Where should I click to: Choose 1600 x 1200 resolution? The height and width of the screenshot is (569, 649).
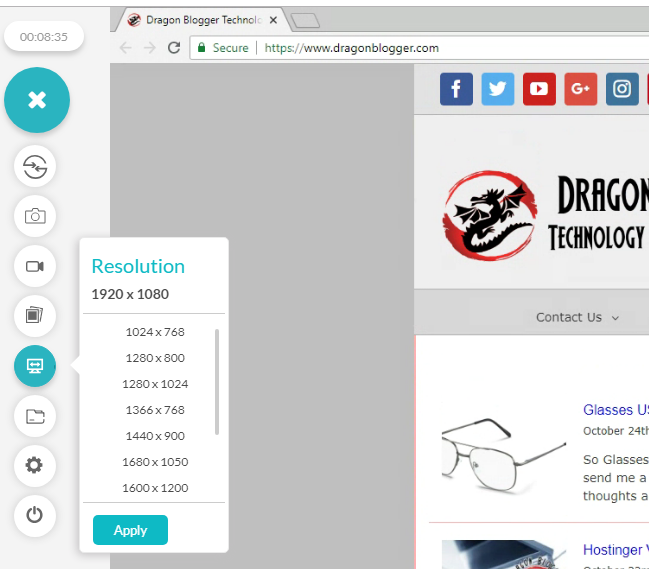pyautogui.click(x=155, y=488)
